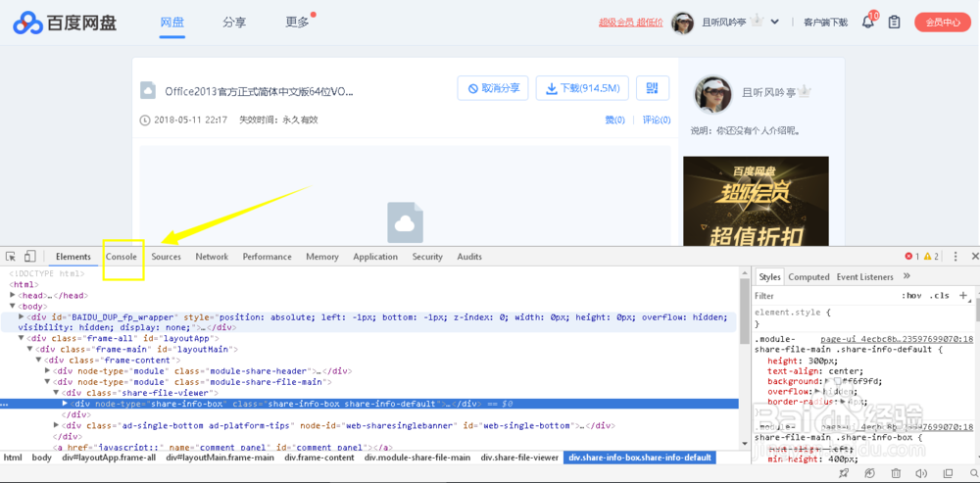Open the Performance tab
Image resolution: width=980 pixels, height=483 pixels.
pyautogui.click(x=267, y=256)
